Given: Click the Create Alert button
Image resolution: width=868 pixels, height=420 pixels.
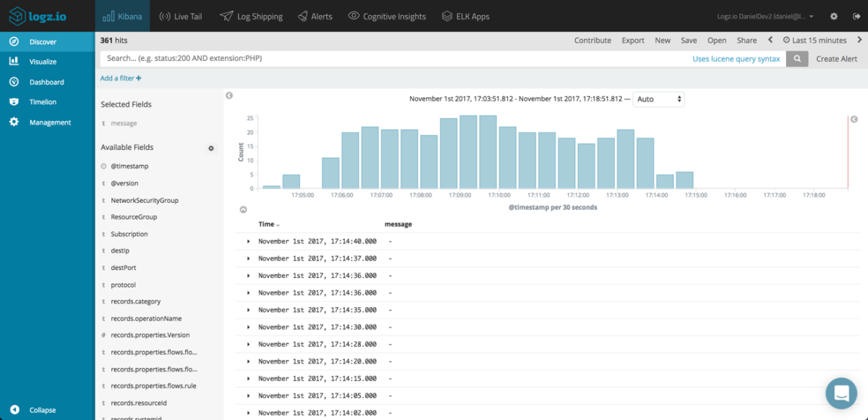Looking at the screenshot, I should pyautogui.click(x=836, y=59).
